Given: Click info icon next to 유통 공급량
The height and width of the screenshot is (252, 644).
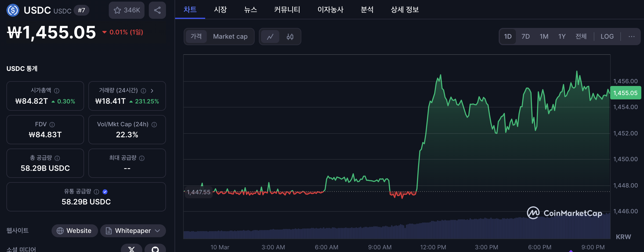Looking at the screenshot, I should click(96, 192).
